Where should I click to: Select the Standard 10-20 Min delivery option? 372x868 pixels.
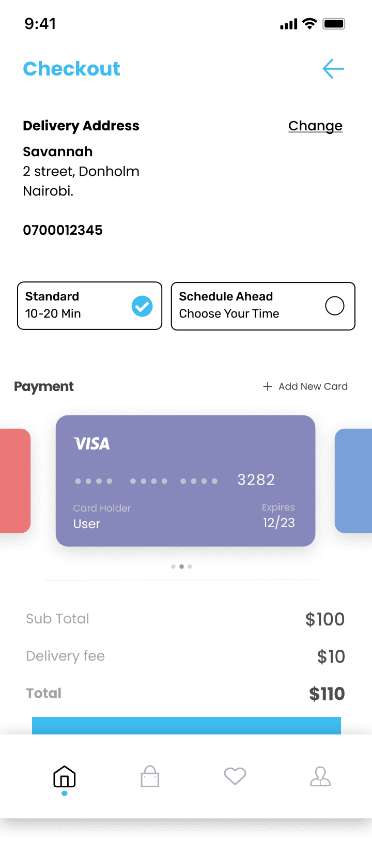tap(90, 306)
